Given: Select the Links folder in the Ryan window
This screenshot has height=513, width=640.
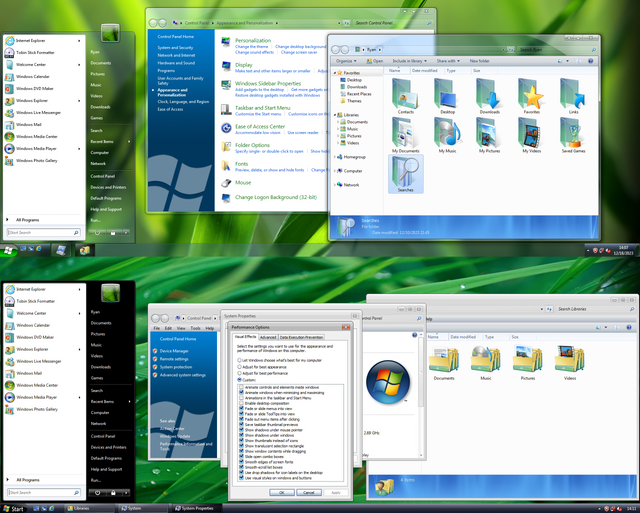Looking at the screenshot, I should (x=573, y=96).
